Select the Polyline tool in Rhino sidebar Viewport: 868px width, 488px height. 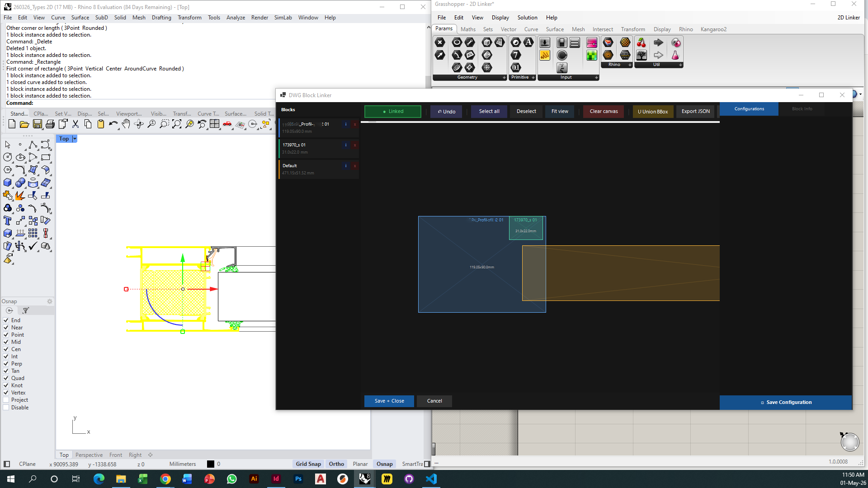33,145
